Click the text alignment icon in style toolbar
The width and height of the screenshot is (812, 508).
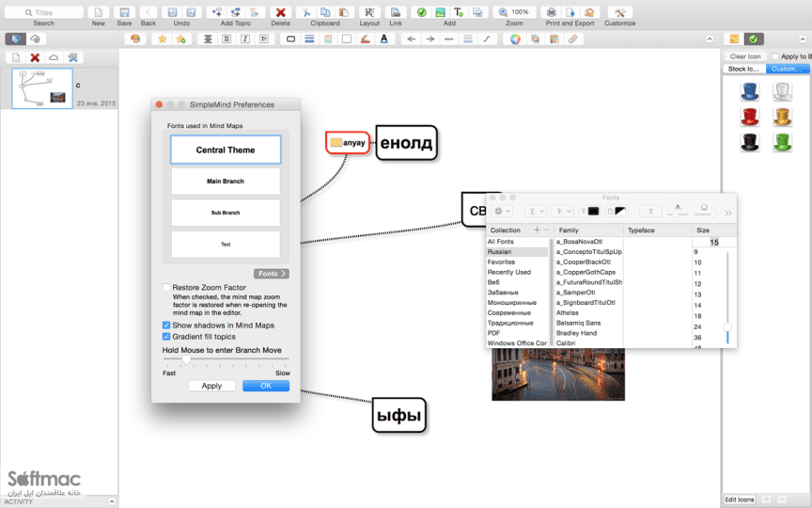coord(208,39)
